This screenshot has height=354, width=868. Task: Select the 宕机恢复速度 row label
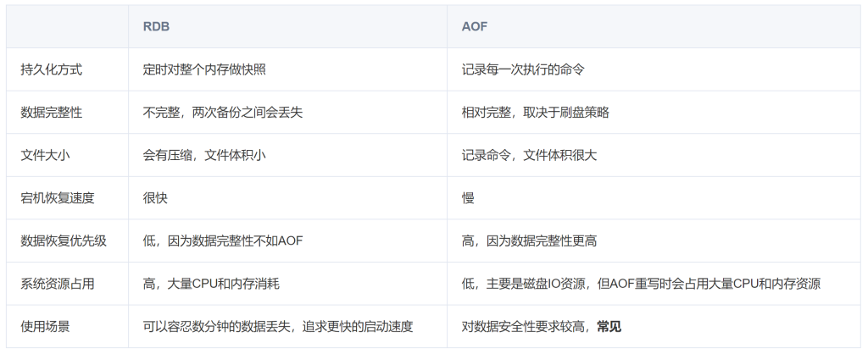pyautogui.click(x=57, y=198)
